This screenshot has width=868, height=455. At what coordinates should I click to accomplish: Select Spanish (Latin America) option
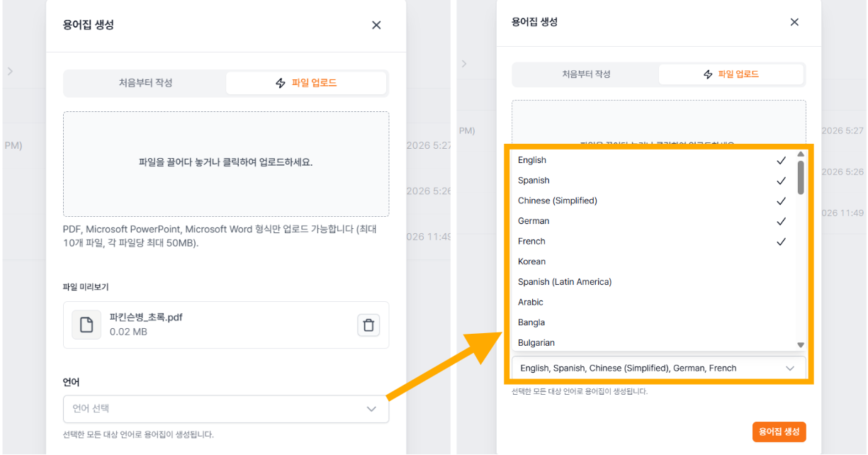pos(653,282)
